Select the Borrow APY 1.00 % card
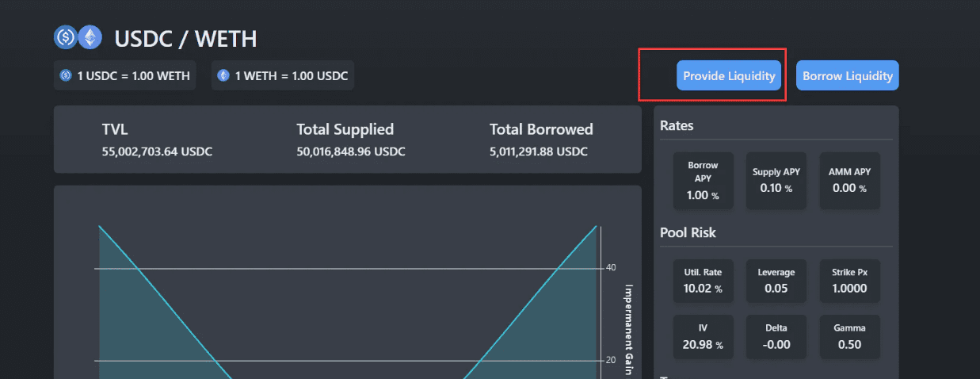Viewport: 980px width, 379px height. (703, 181)
